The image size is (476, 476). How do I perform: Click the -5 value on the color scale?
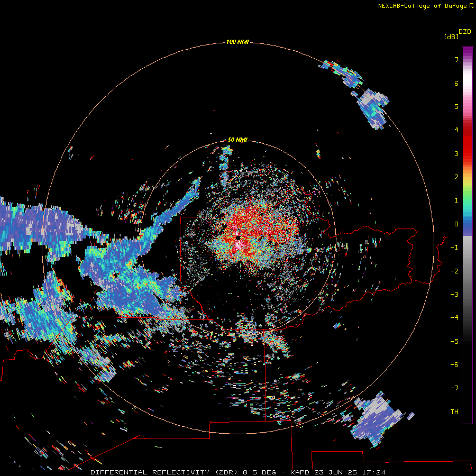pyautogui.click(x=454, y=342)
